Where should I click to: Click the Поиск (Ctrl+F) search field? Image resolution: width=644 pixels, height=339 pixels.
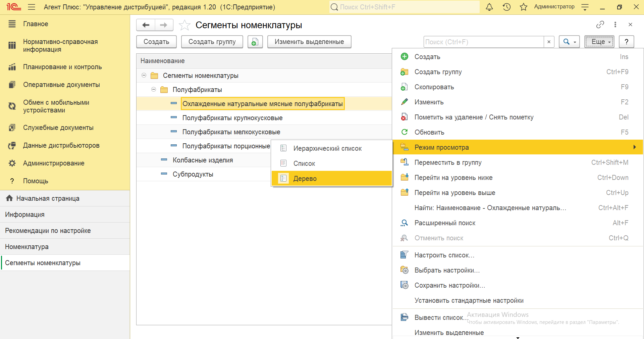pyautogui.click(x=483, y=42)
